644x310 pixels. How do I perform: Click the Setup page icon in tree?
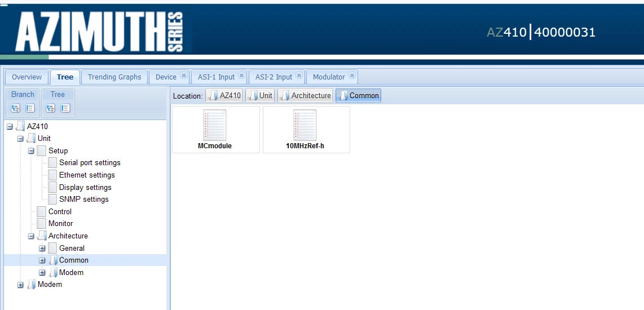[42, 151]
